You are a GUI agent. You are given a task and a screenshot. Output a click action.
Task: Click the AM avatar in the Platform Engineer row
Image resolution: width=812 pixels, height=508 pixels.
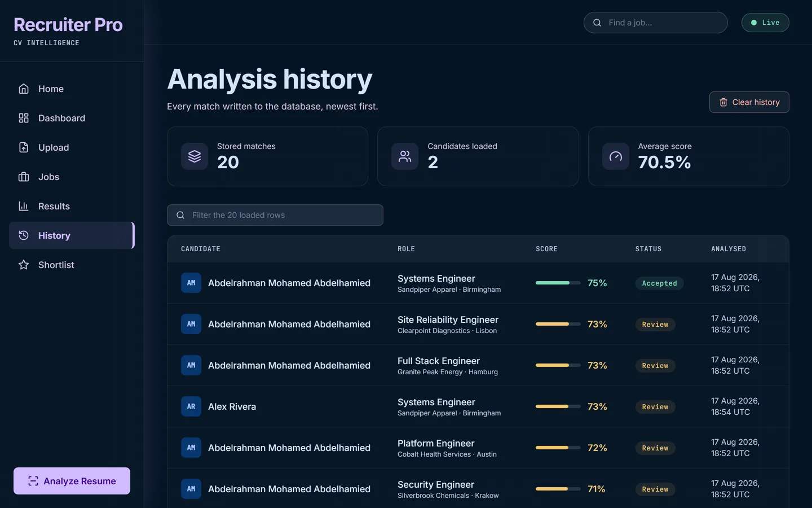tap(191, 448)
